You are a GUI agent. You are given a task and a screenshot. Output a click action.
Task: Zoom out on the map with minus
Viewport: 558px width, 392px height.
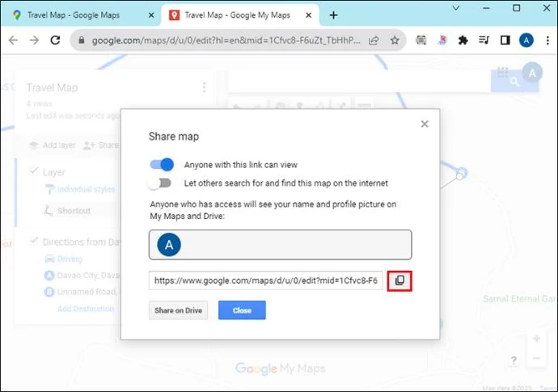(x=537, y=358)
